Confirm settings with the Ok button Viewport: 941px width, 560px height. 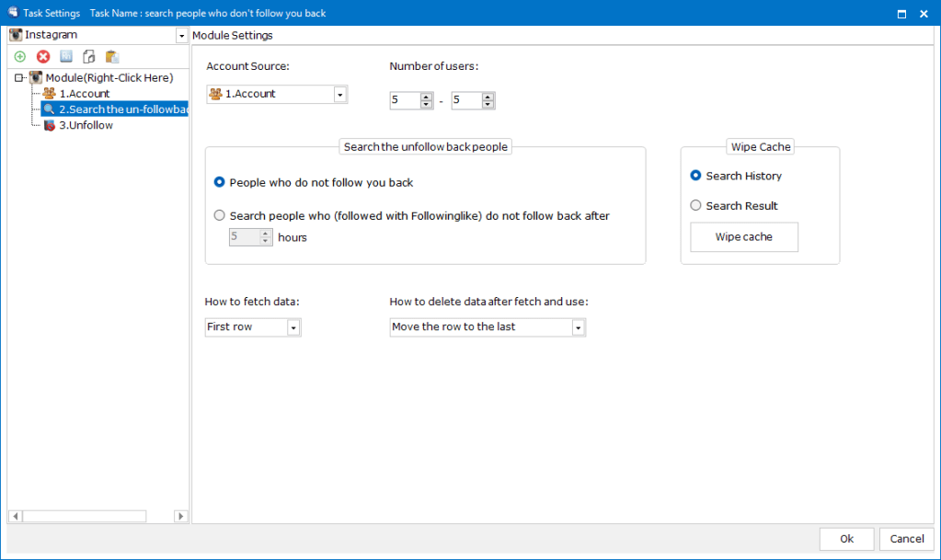pyautogui.click(x=846, y=539)
